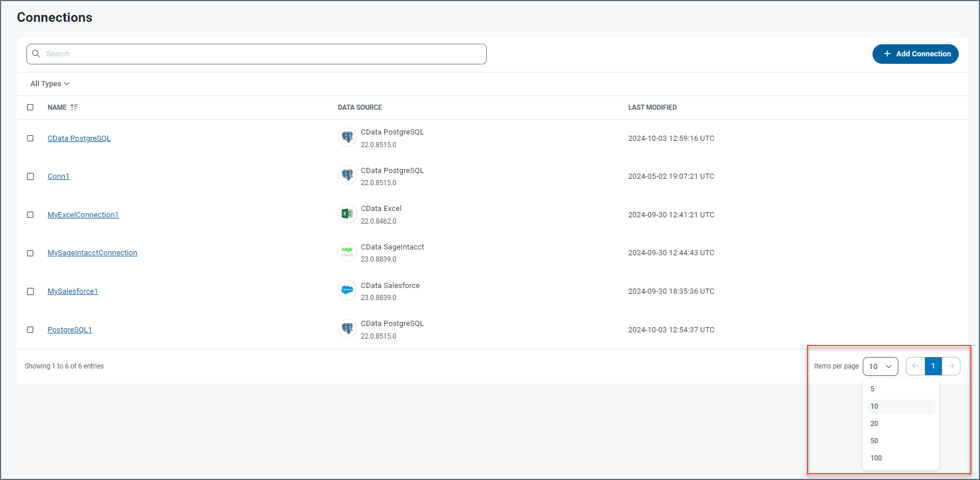The image size is (980, 480).
Task: Click the Salesforce cloud icon
Action: (347, 290)
